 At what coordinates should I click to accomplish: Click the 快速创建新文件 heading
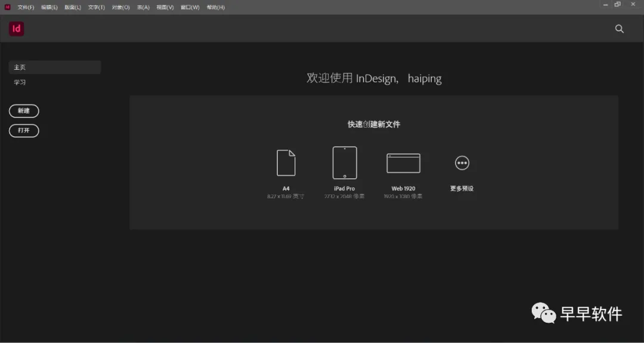click(374, 125)
